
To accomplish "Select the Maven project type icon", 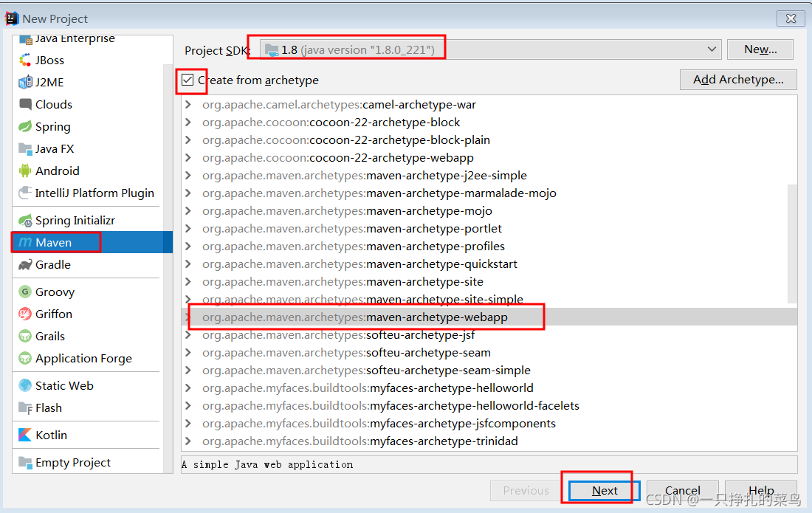I will click(26, 241).
